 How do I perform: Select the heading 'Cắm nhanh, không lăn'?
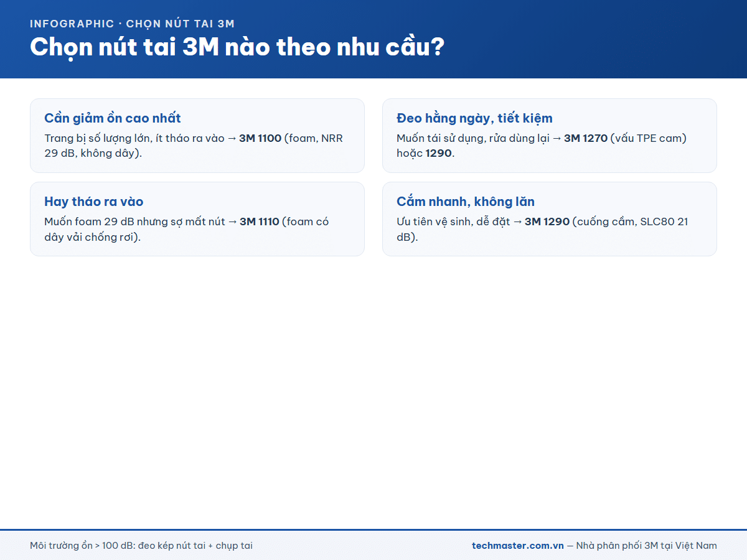[x=466, y=202]
